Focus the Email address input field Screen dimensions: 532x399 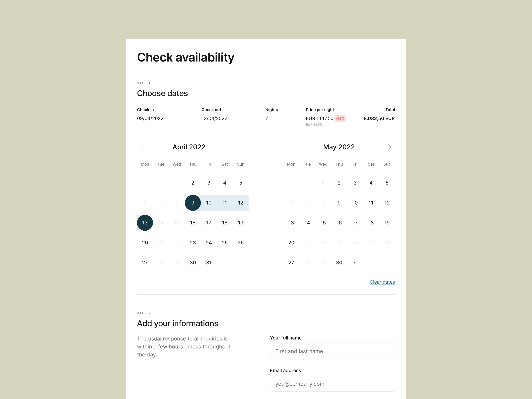pyautogui.click(x=332, y=384)
